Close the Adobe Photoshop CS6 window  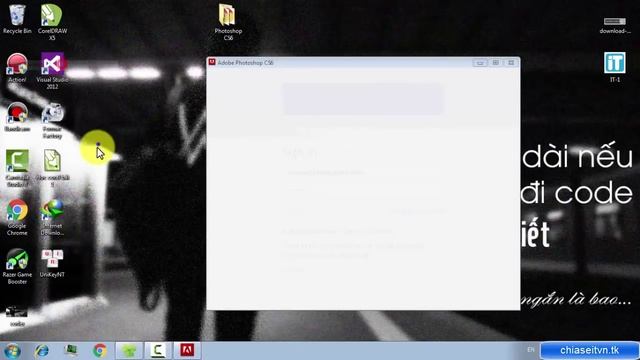pyautogui.click(x=511, y=62)
